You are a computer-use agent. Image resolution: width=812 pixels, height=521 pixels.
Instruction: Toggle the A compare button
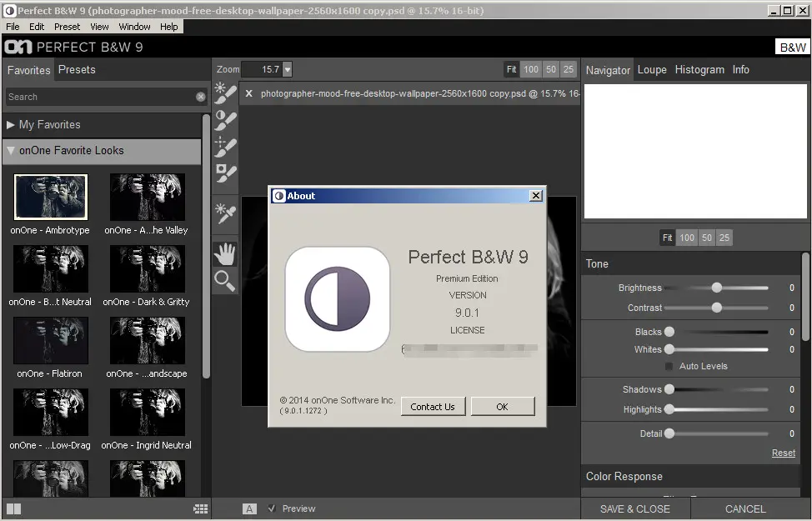[x=249, y=508]
